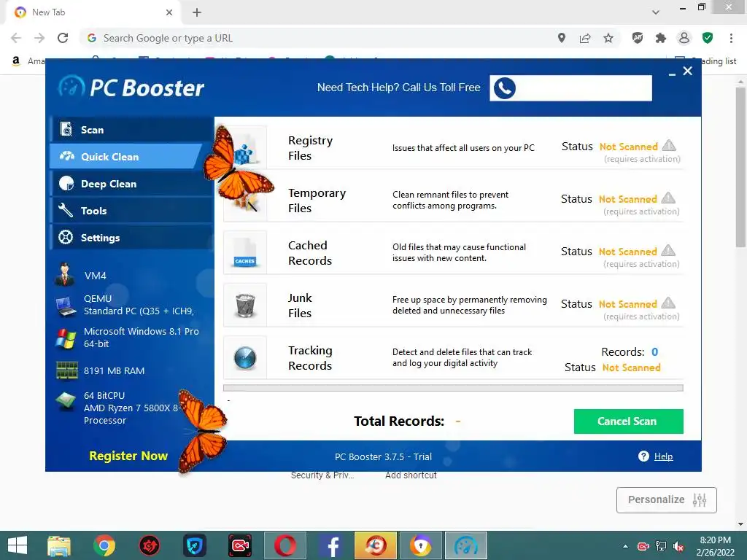
Task: Click the PC Booster speedometer logo
Action: pos(71,87)
